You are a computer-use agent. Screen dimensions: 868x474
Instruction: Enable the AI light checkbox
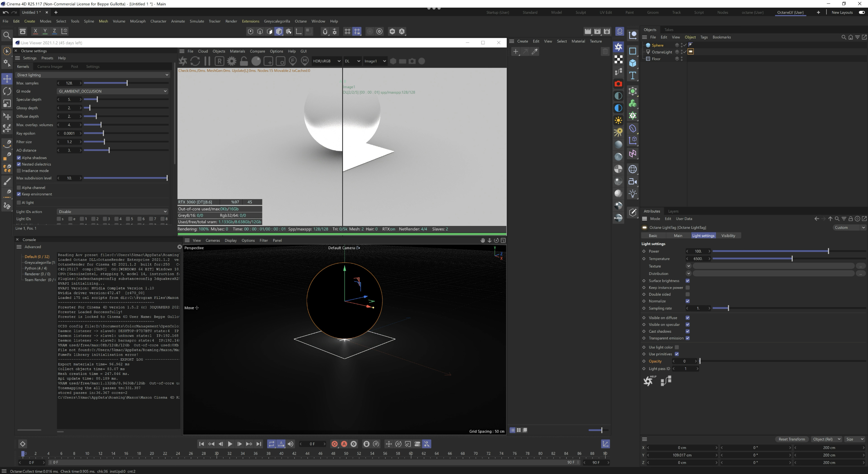(19, 203)
